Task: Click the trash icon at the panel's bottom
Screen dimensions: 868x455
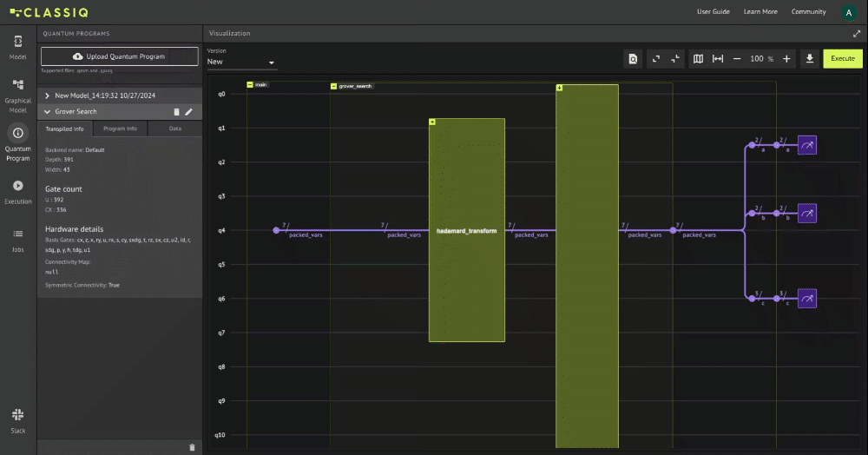Action: pos(192,447)
